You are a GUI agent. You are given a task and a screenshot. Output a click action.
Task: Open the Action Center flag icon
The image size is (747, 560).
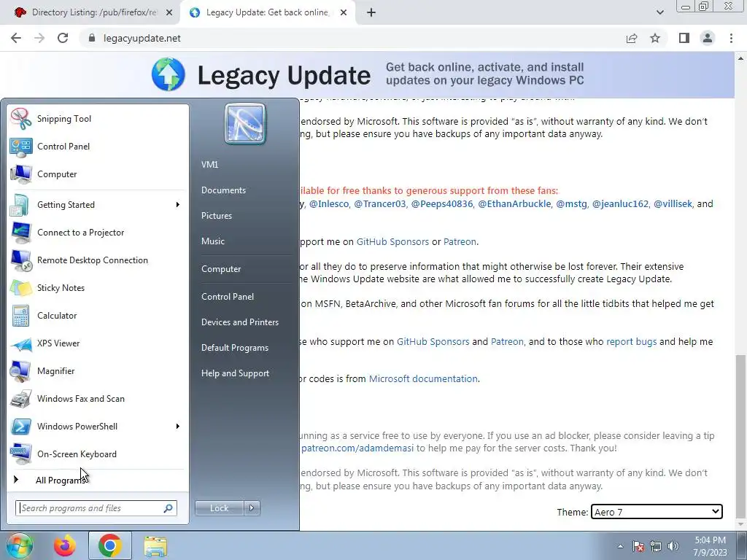click(638, 545)
